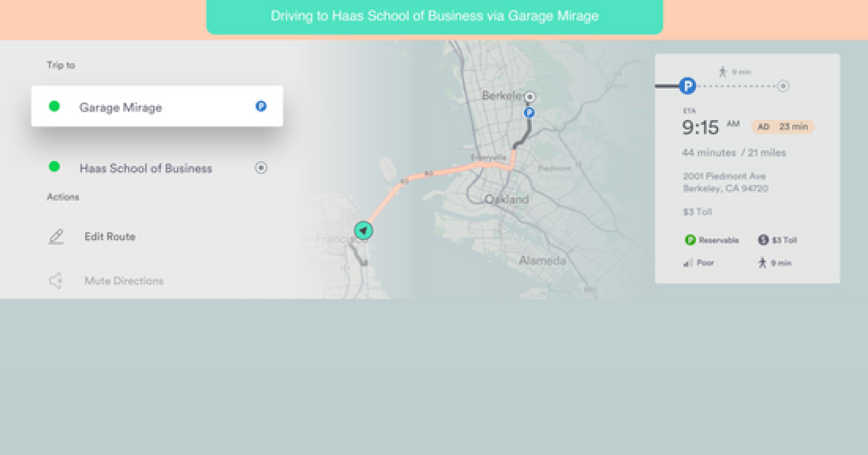The height and width of the screenshot is (455, 868).
Task: Click the Emeryville label on the map
Action: (488, 157)
